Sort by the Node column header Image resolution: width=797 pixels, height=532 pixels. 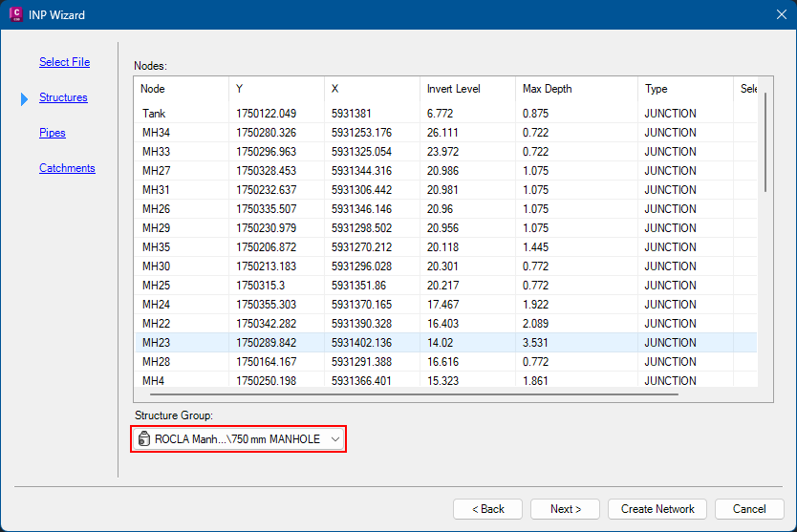[x=182, y=89]
